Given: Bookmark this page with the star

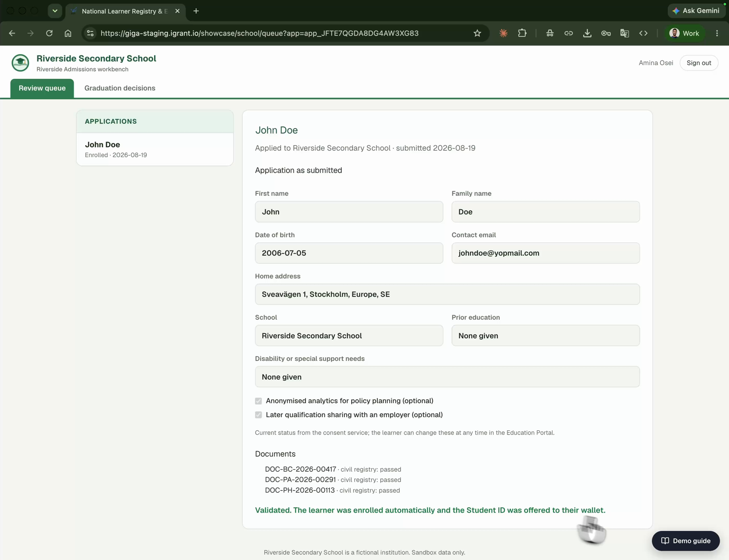Looking at the screenshot, I should coord(477,33).
